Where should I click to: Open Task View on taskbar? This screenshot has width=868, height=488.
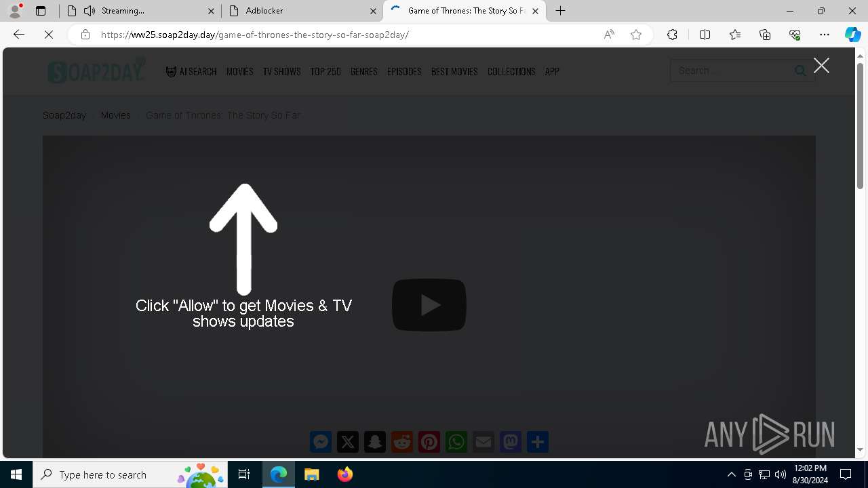(244, 474)
